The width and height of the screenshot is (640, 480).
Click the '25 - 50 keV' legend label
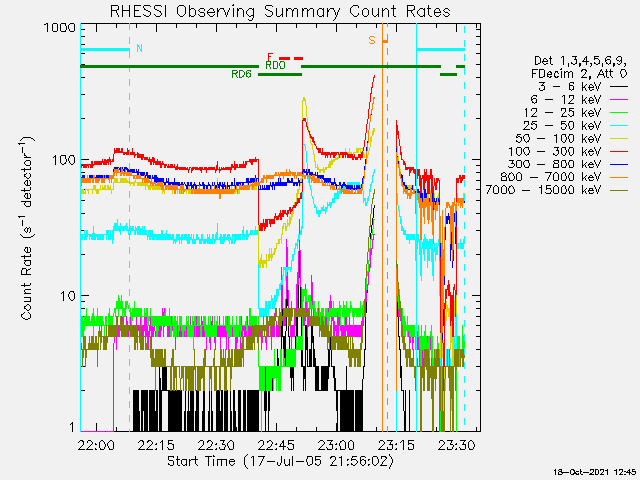point(562,125)
